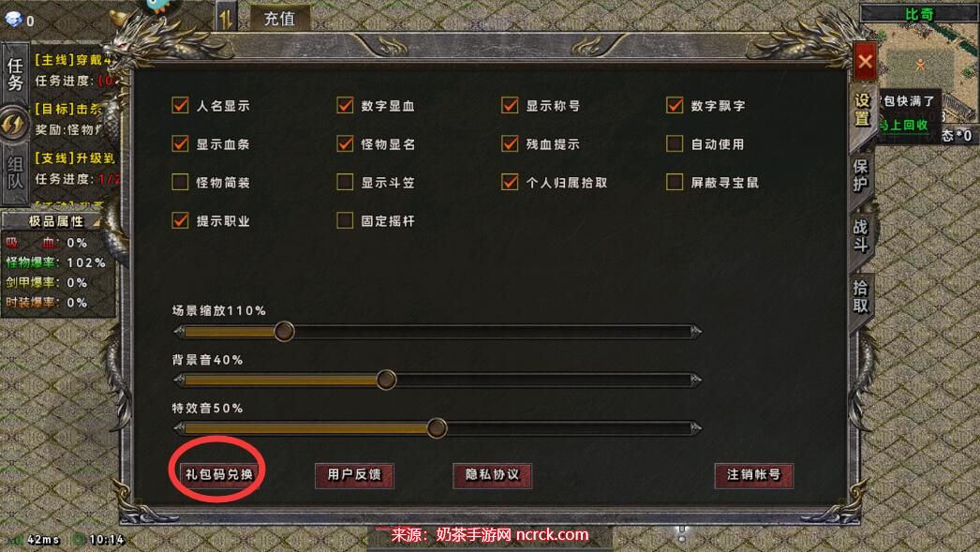Open the 拾取 side tab
Viewport: 980px width, 552px height.
point(861,296)
